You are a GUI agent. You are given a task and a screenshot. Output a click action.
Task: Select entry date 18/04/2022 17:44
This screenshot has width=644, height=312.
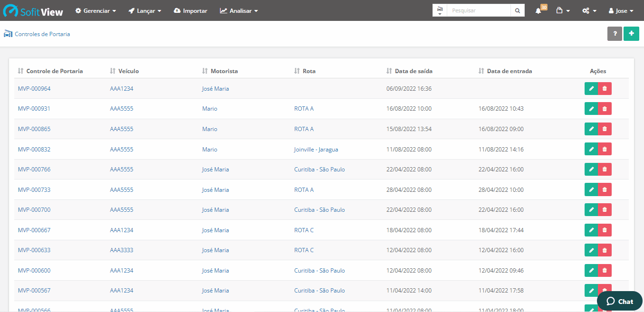coord(501,230)
